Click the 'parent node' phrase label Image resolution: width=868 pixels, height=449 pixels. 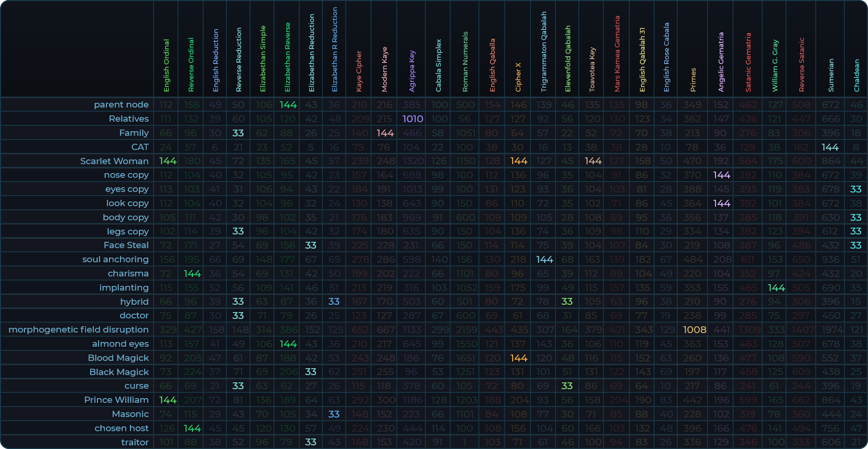(121, 105)
